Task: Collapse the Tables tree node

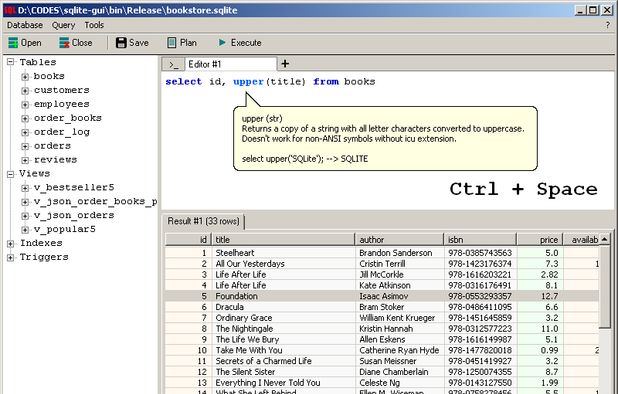Action: (11, 62)
